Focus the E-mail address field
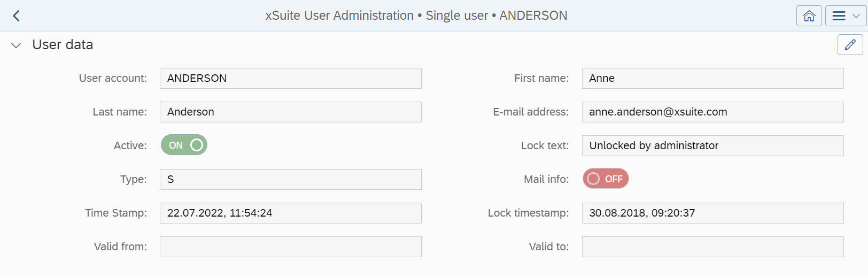868x277 pixels. pyautogui.click(x=712, y=112)
